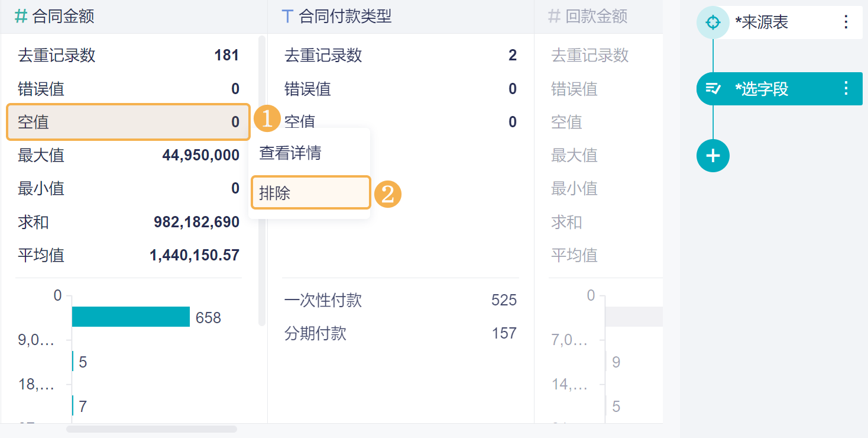The image size is (868, 438).
Task: Click the 来源表 target node icon
Action: coord(713,22)
